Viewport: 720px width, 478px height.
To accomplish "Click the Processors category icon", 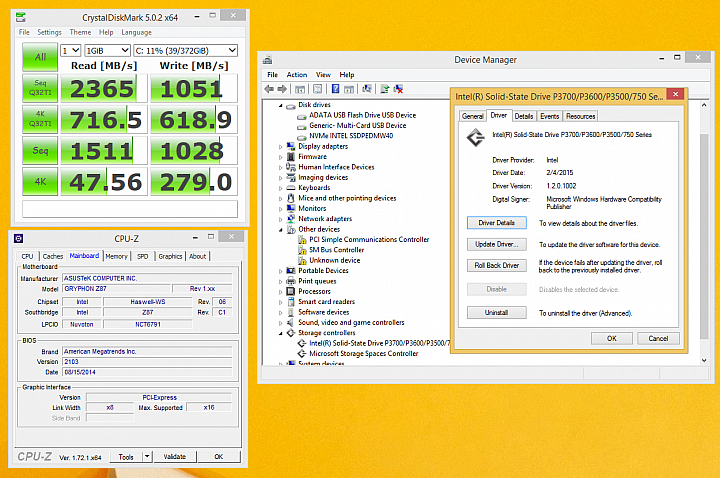I will tap(291, 292).
